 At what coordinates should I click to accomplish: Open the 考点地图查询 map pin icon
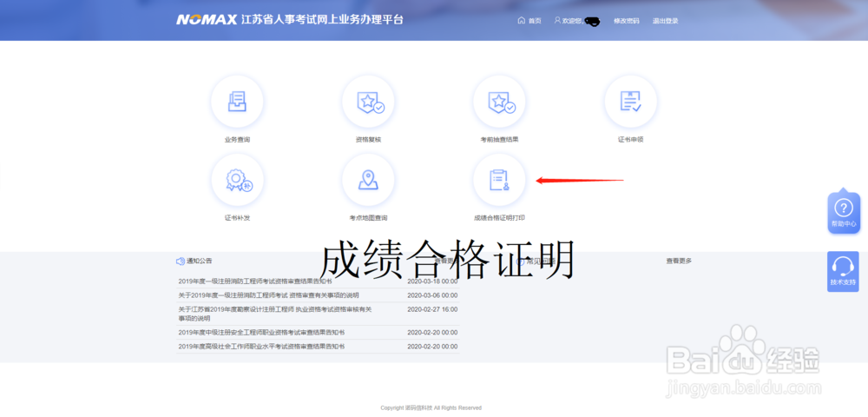click(368, 181)
